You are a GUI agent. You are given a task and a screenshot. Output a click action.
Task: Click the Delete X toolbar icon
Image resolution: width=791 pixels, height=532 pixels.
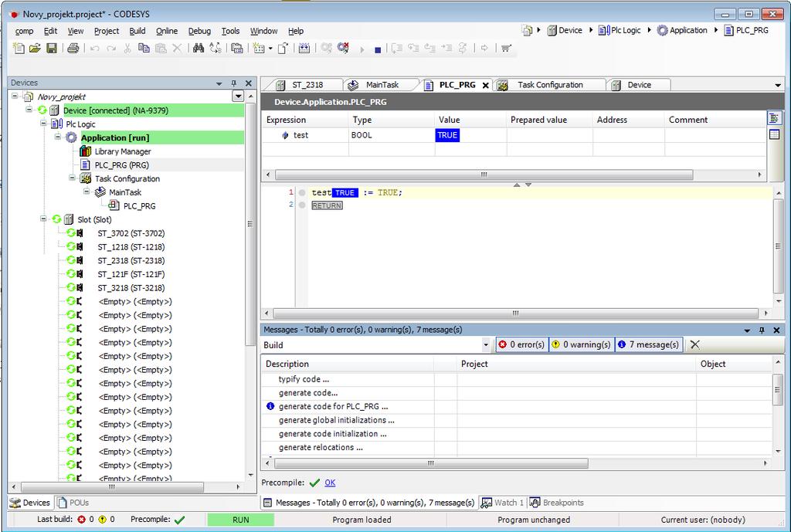point(177,48)
